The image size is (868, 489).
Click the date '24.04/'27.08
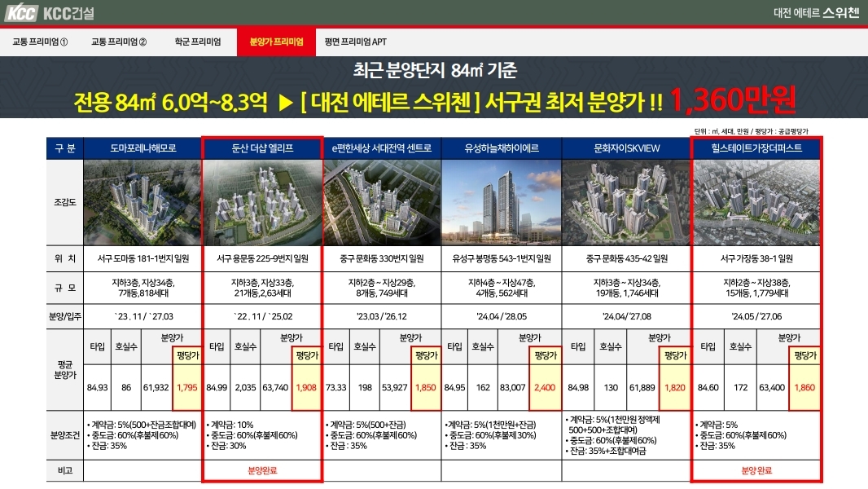627,317
